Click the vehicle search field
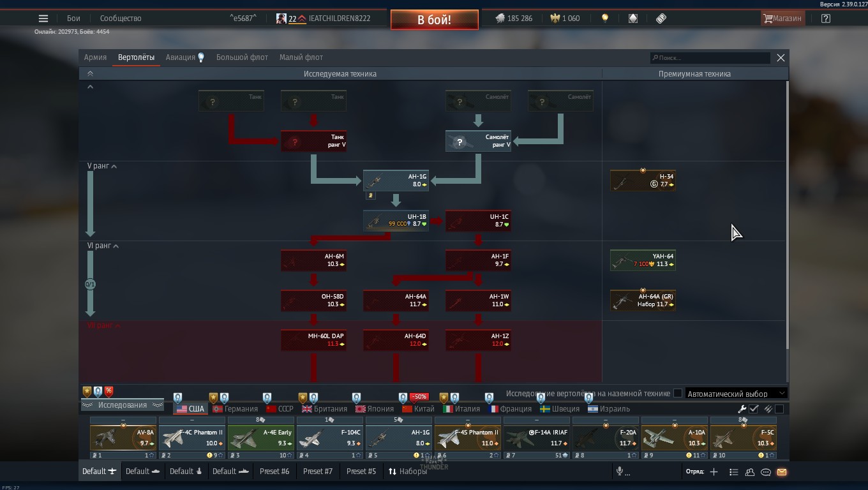The width and height of the screenshot is (868, 490). [710, 58]
